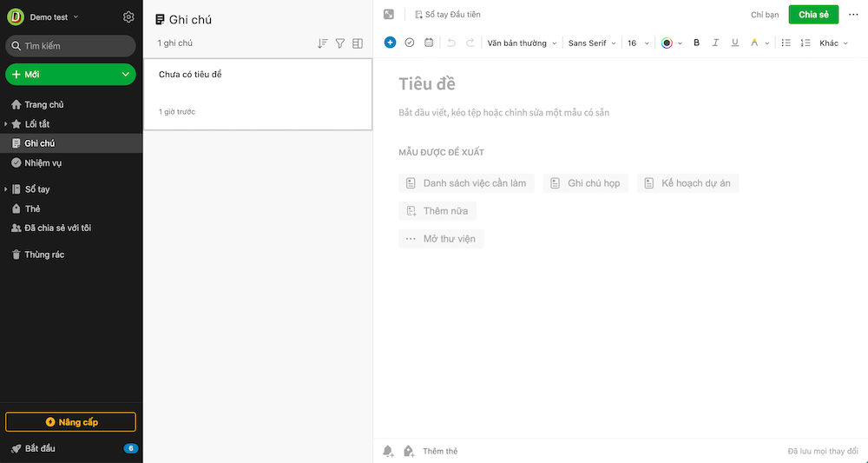
Task: Open font size 16 dropdown
Action: [638, 43]
